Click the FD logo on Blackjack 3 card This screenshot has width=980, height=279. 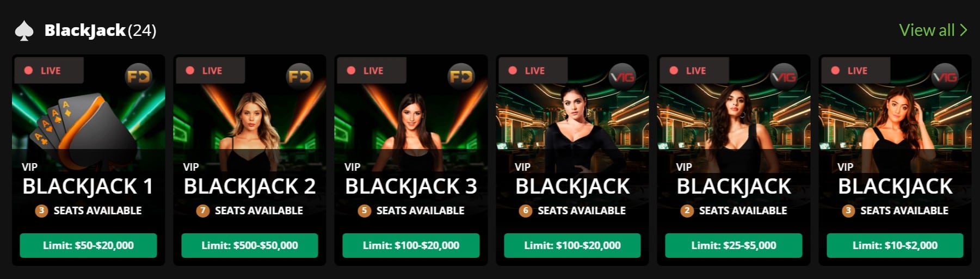tap(461, 77)
